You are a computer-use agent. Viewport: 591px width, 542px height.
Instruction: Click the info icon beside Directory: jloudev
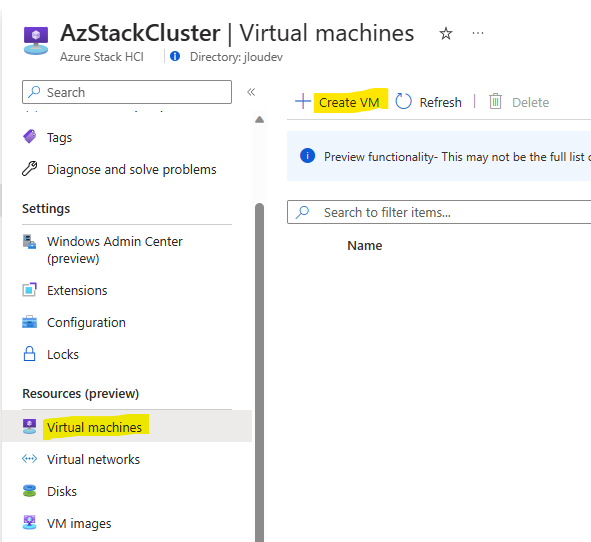pos(175,57)
